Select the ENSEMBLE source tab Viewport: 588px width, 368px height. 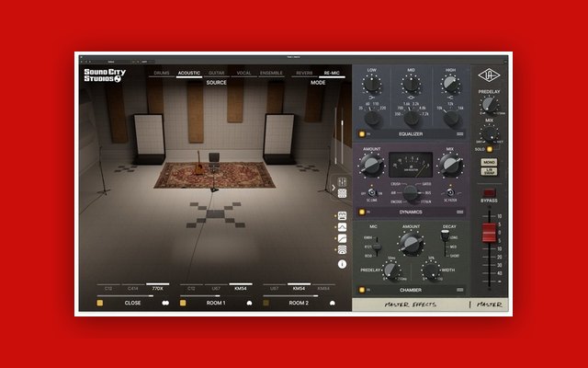271,73
